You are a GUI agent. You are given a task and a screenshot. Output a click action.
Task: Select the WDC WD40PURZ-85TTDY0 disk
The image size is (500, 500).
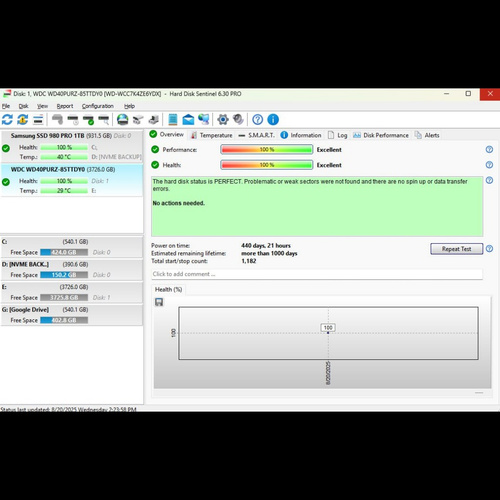point(72,180)
